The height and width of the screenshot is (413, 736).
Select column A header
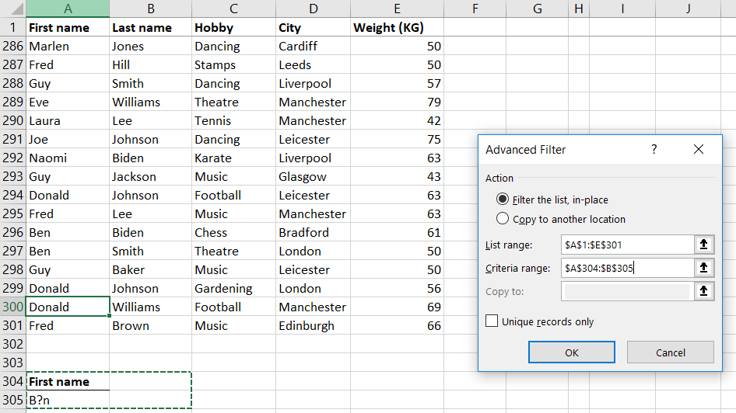[67, 9]
